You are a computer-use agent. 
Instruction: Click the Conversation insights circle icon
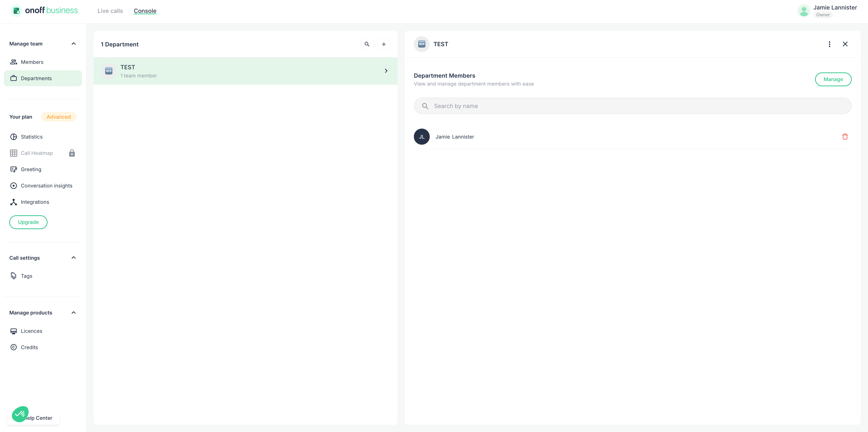(x=14, y=186)
